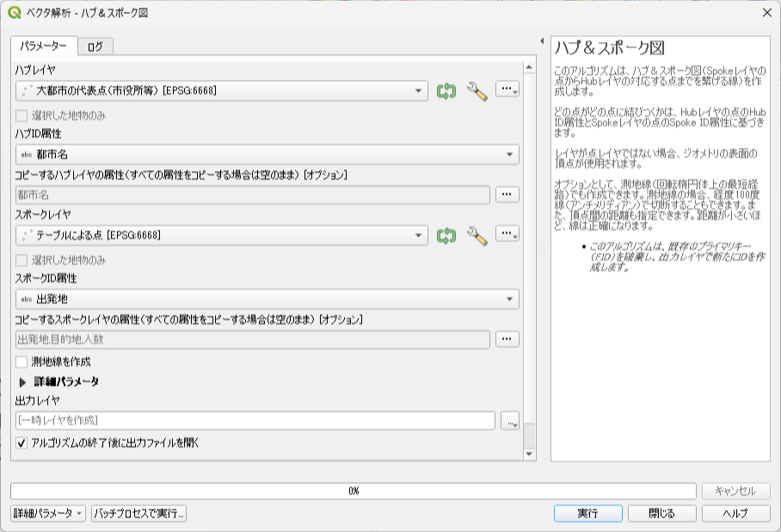The height and width of the screenshot is (532, 781).
Task: Open spoke attribute field selector button
Action: 507,339
